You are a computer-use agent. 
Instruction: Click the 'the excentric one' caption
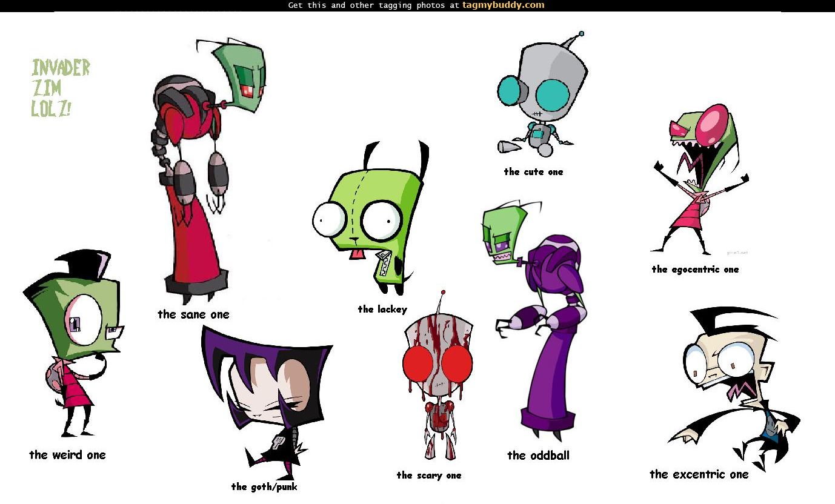coord(699,474)
